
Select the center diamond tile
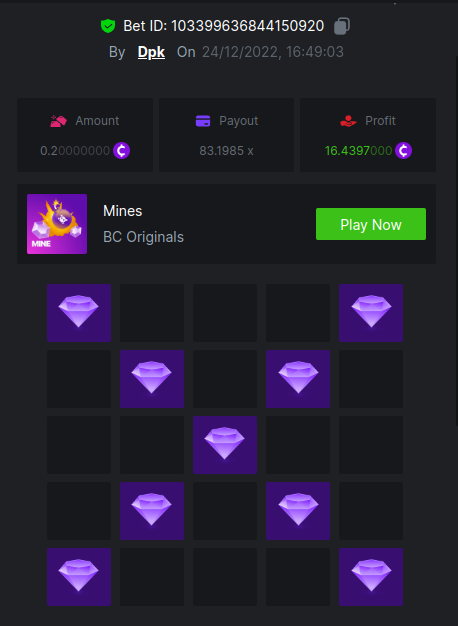click(225, 445)
